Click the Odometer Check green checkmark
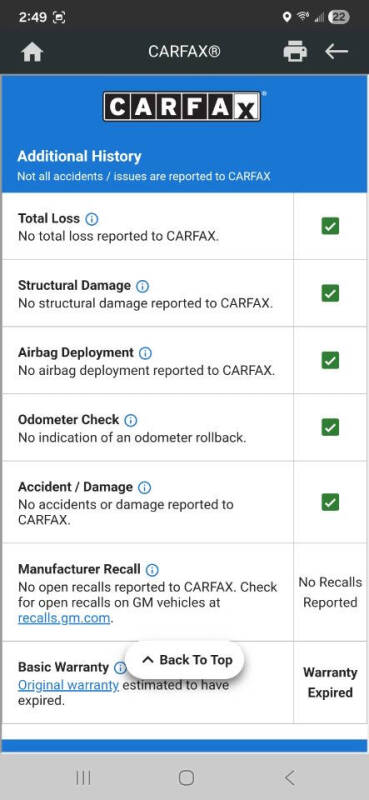Image resolution: width=369 pixels, height=800 pixels. pyautogui.click(x=330, y=428)
